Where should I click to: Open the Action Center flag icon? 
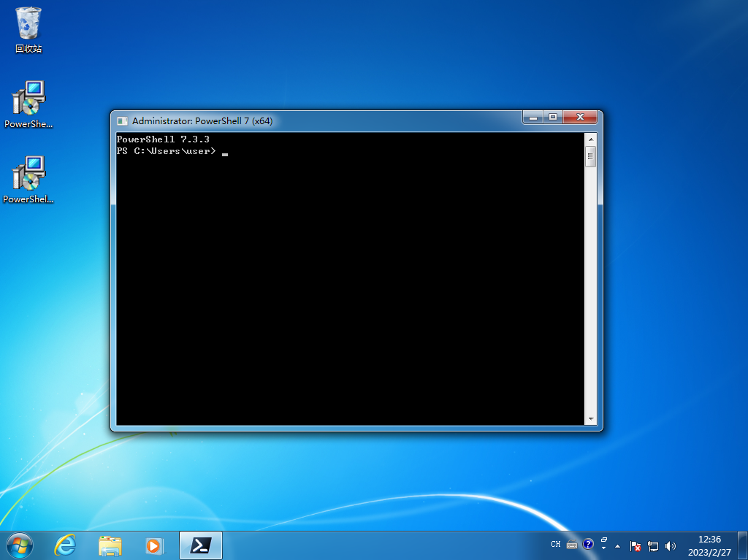(x=635, y=545)
